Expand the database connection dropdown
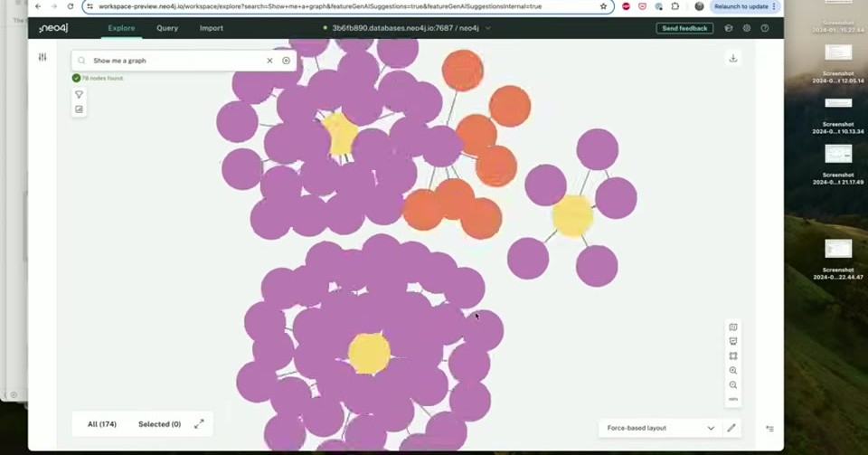The height and width of the screenshot is (455, 868). pyautogui.click(x=487, y=28)
